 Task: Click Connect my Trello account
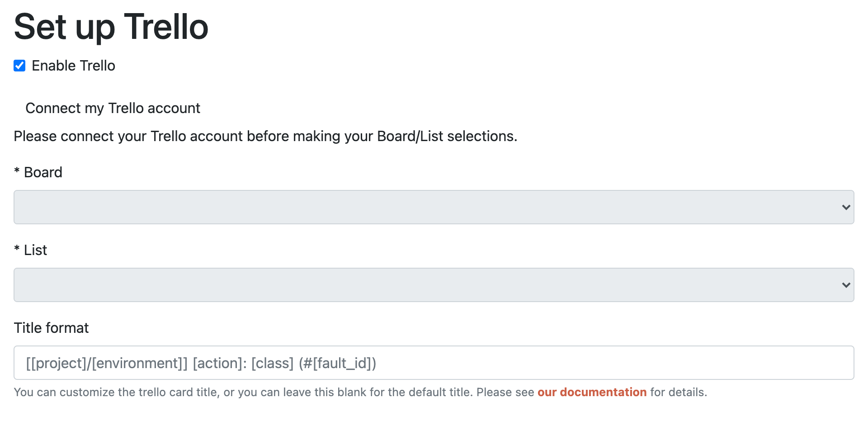(x=113, y=108)
